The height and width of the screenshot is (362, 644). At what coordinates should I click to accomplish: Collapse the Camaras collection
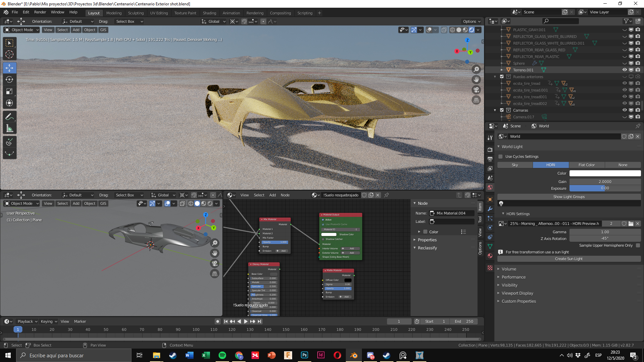point(495,110)
